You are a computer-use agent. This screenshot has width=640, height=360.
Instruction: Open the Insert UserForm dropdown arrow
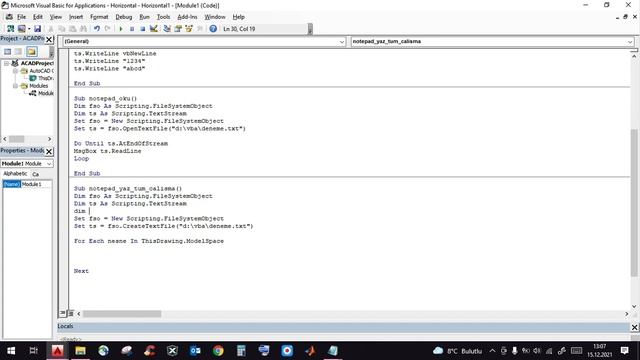pyautogui.click(x=29, y=29)
